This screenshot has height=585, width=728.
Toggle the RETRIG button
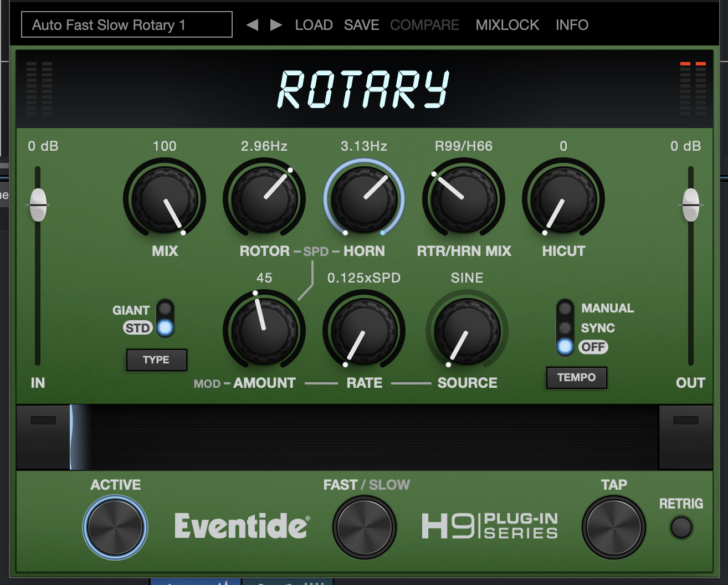(x=681, y=527)
